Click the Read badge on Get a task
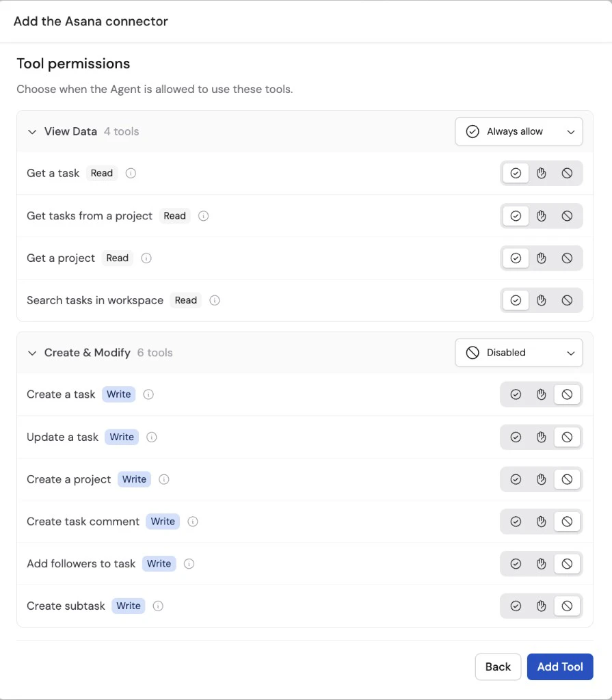Screen dimensions: 612x700 101,173
